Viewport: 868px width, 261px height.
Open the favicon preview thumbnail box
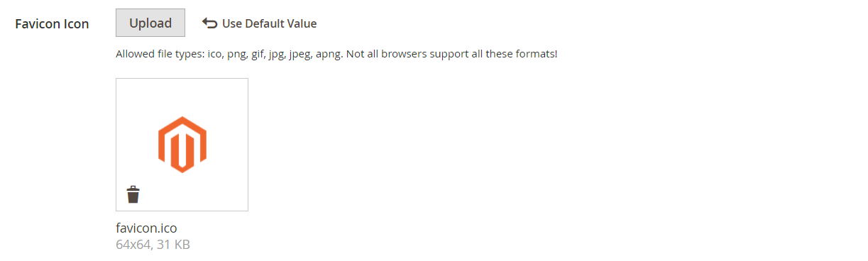182,145
